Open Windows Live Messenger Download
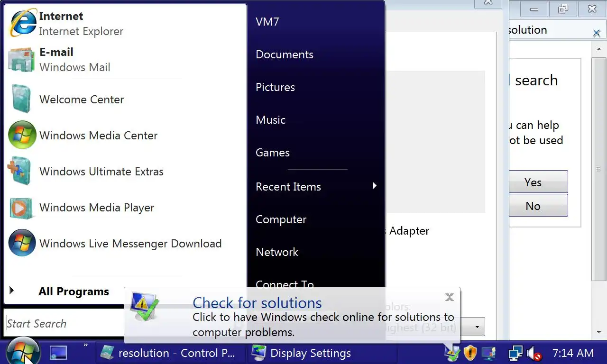This screenshot has width=607, height=364. [x=126, y=243]
